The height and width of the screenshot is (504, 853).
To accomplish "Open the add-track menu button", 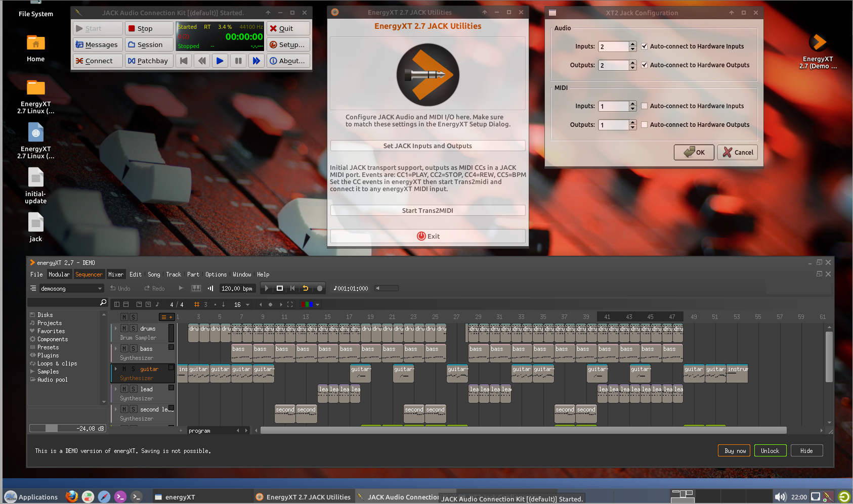I will click(x=166, y=317).
